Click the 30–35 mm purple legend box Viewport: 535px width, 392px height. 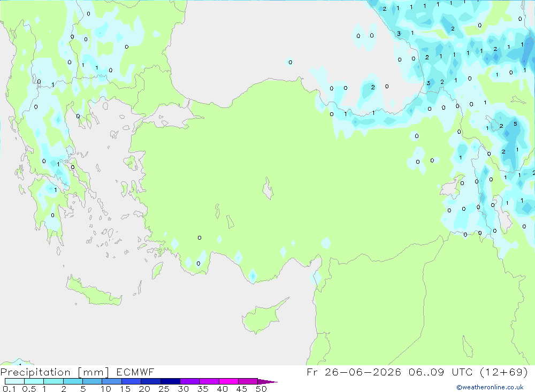pyautogui.click(x=189, y=381)
